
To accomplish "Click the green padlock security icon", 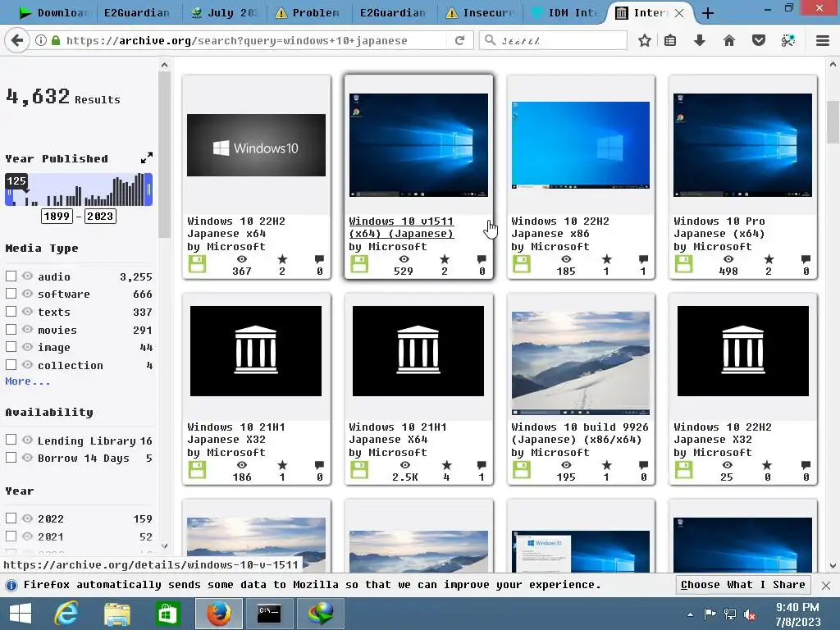I will [x=56, y=40].
